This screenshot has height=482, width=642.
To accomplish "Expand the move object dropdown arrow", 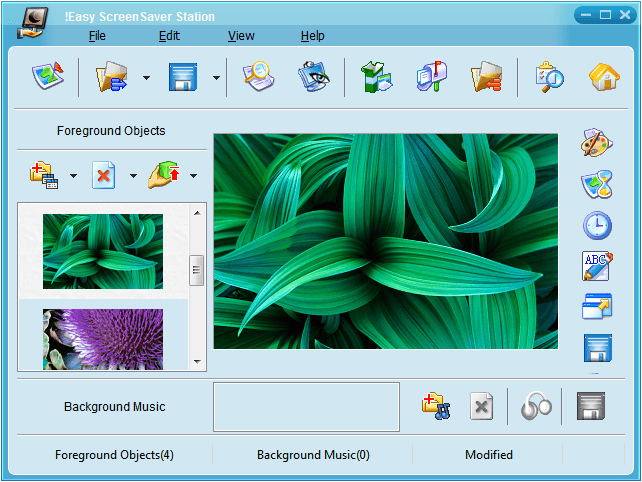I will [193, 176].
